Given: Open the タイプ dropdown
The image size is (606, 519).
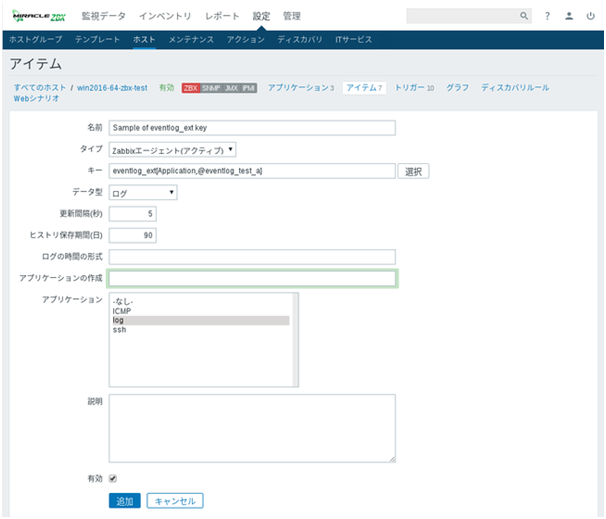Looking at the screenshot, I should coord(173,149).
